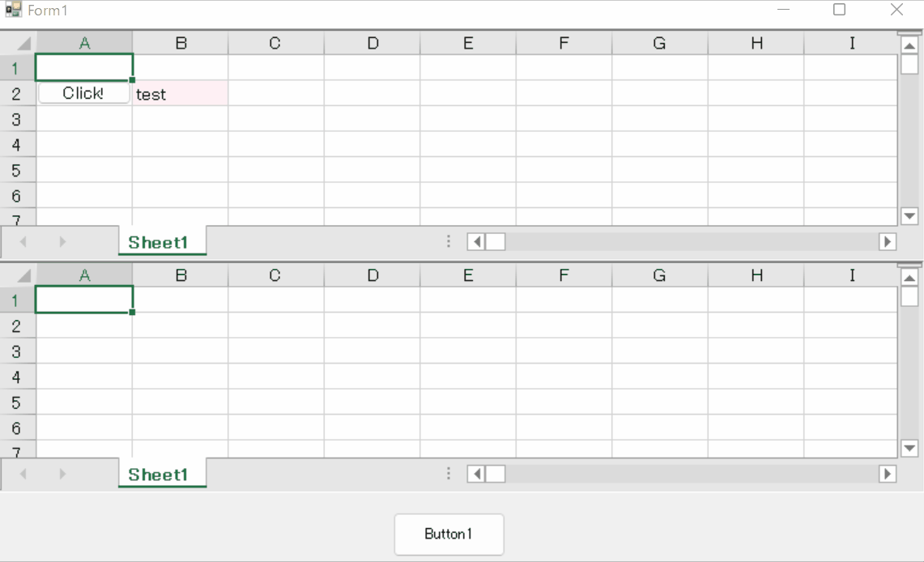Select the pink cell containing test
Screen dimensions: 924x562
tap(181, 94)
